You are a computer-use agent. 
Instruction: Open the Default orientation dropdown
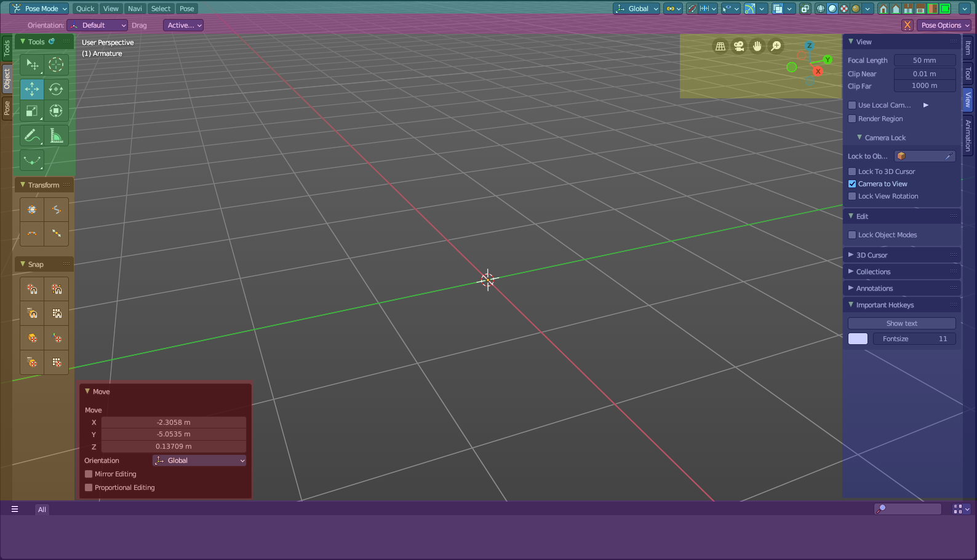click(x=97, y=25)
